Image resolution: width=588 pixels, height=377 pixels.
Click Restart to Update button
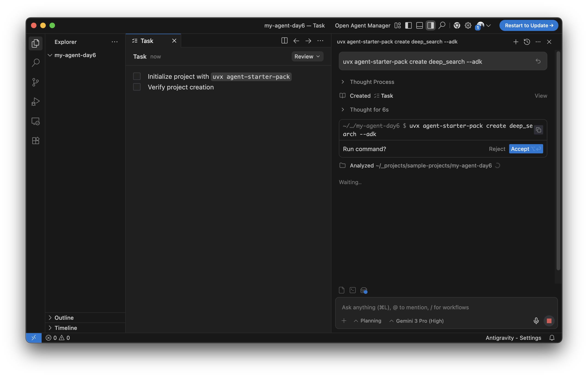(x=529, y=25)
